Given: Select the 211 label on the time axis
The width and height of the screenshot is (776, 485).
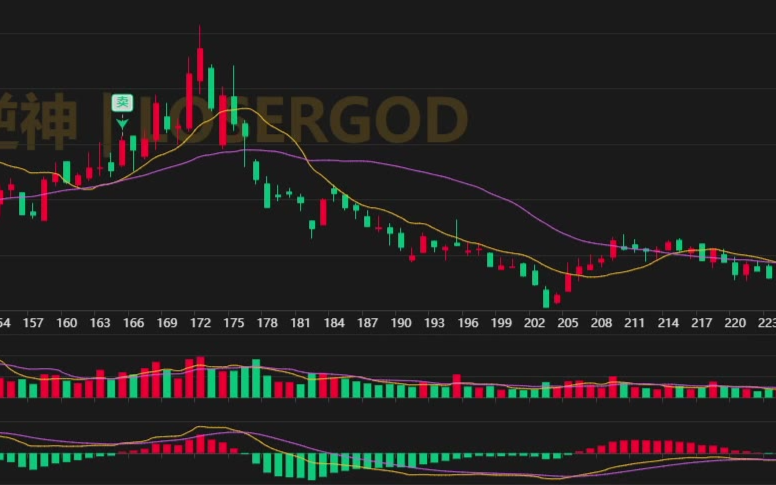Looking at the screenshot, I should point(634,323).
